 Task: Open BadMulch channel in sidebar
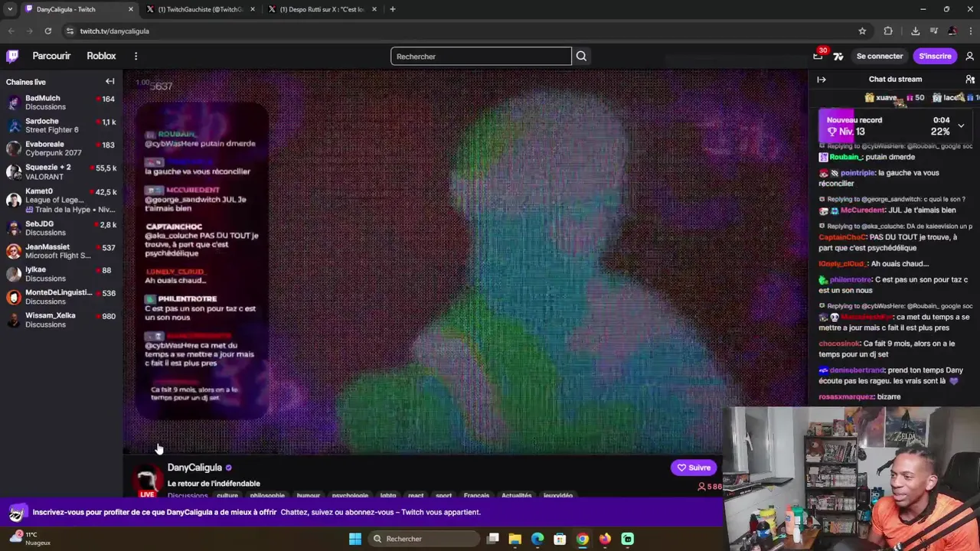[x=61, y=103]
